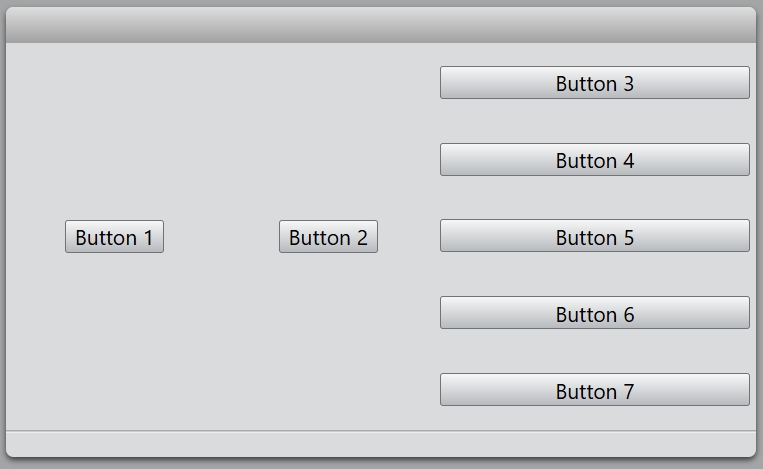The height and width of the screenshot is (469, 763).
Task: Click Button 1
Action: [x=114, y=237]
